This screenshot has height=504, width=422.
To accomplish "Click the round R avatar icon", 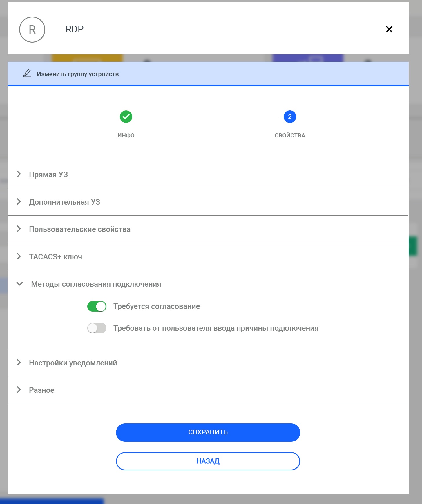I will [32, 30].
